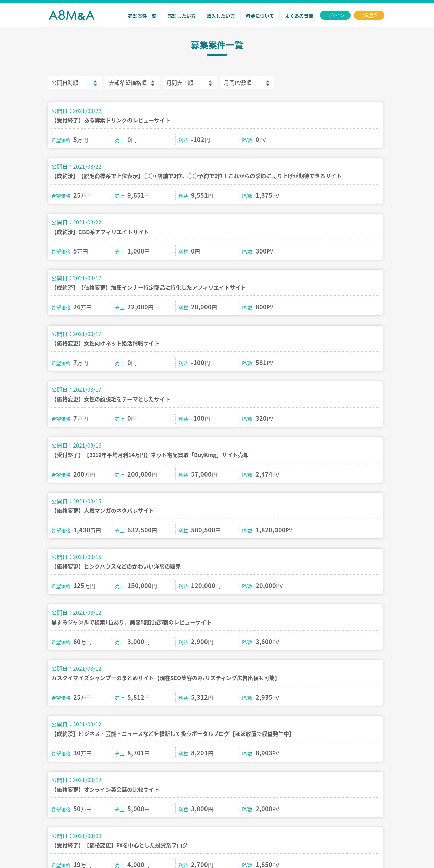Sort by 月間PV数順 dropdown

pos(247,83)
